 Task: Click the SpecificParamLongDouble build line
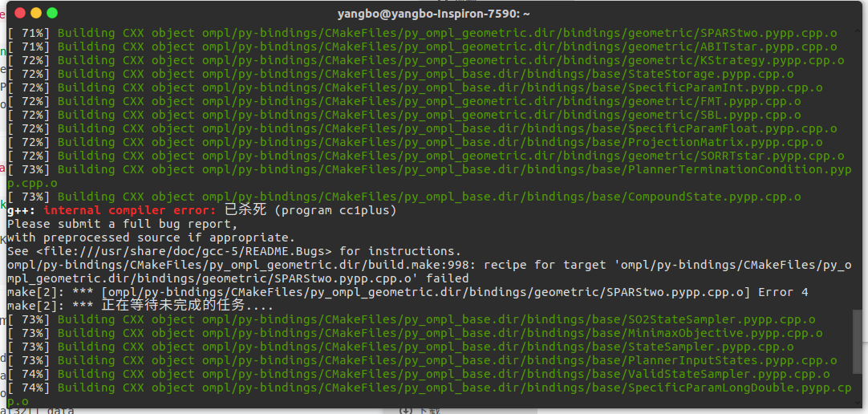pos(429,393)
